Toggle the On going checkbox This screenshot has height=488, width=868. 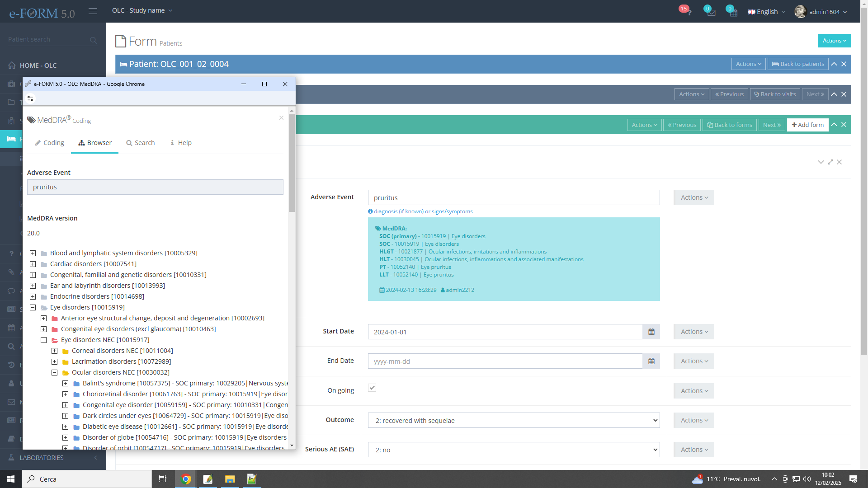372,388
